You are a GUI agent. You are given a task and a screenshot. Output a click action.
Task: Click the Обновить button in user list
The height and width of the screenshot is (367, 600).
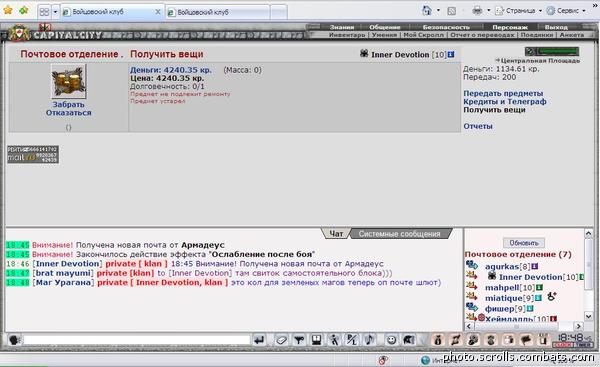(x=523, y=243)
